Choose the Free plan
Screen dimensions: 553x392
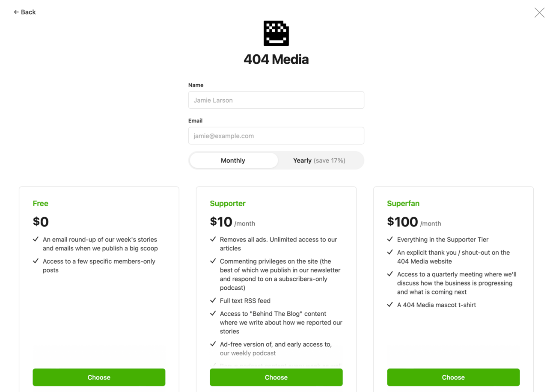tap(99, 377)
